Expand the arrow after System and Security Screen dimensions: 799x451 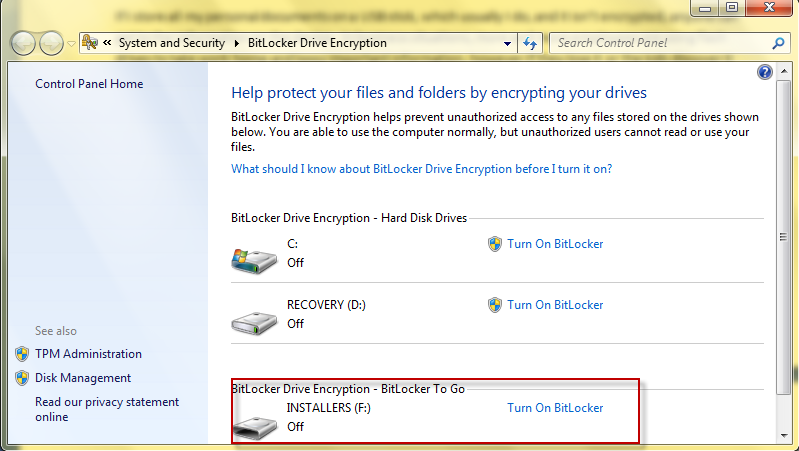coord(236,43)
